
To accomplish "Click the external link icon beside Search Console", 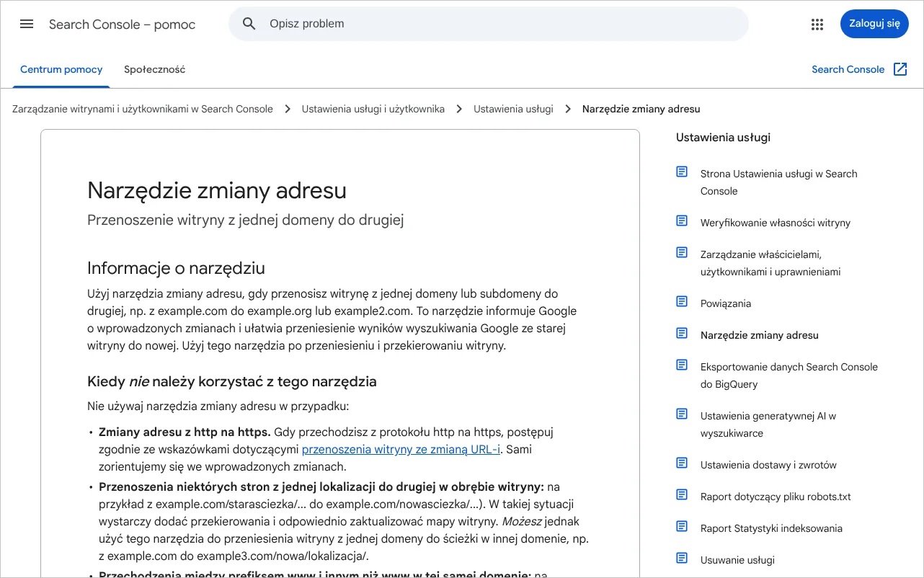I will tap(900, 69).
